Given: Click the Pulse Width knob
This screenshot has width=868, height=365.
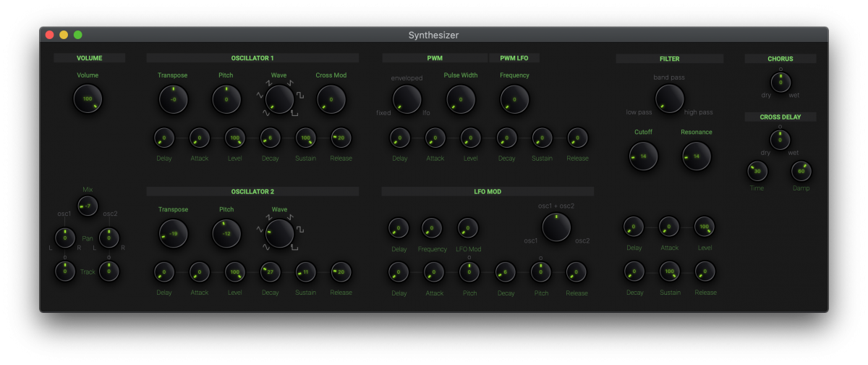Looking at the screenshot, I should [461, 99].
